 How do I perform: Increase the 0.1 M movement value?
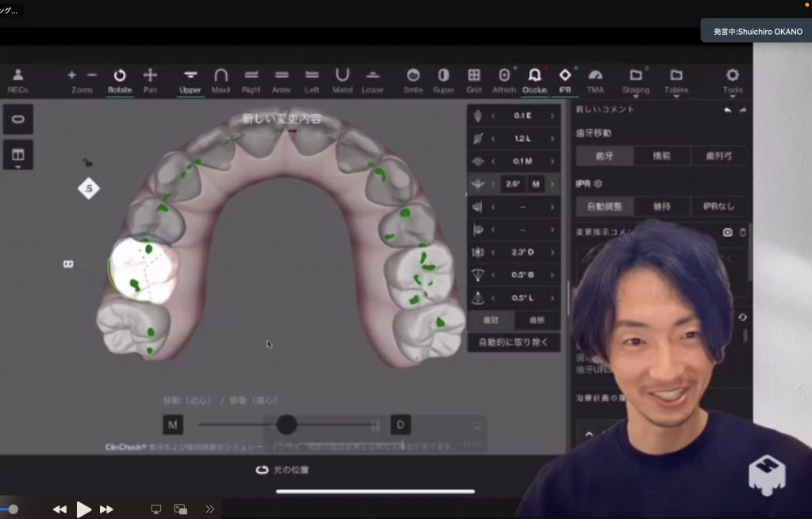[x=553, y=162]
